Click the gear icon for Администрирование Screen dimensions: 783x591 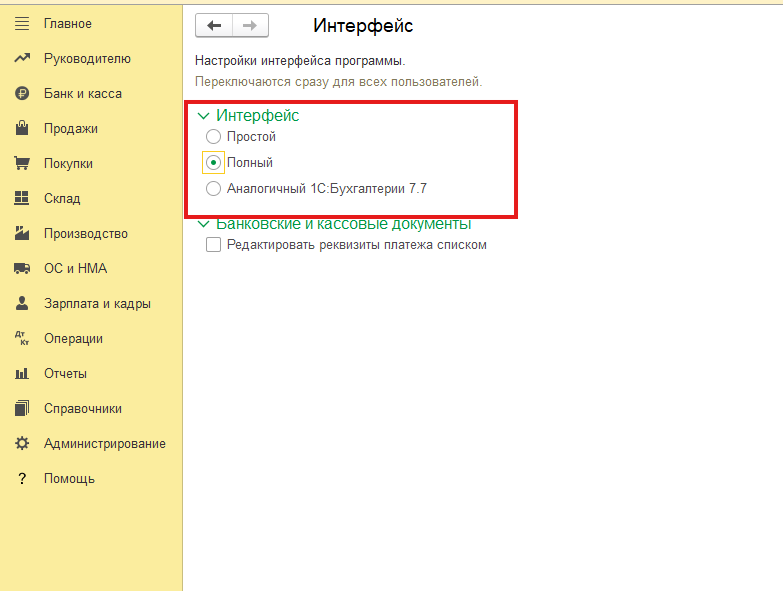pos(21,443)
